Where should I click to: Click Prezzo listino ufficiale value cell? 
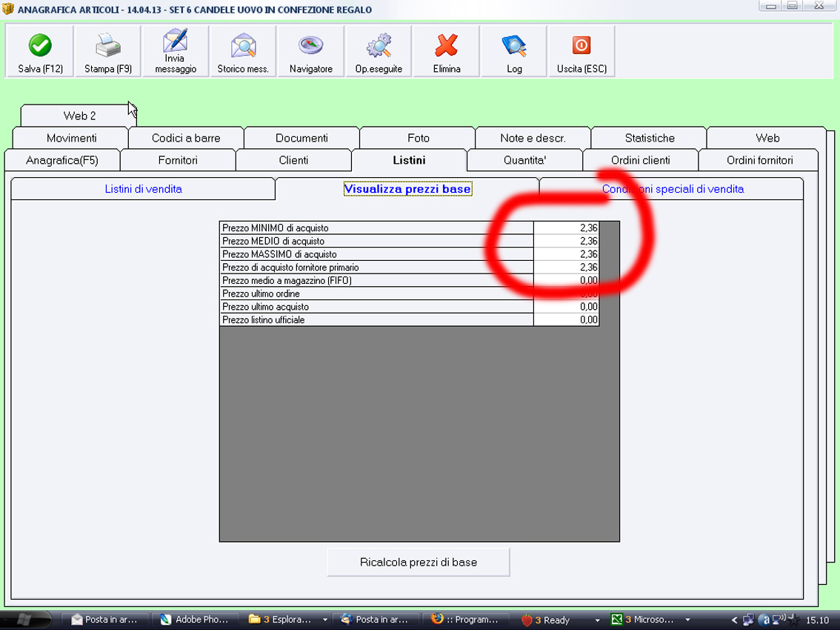click(x=566, y=320)
